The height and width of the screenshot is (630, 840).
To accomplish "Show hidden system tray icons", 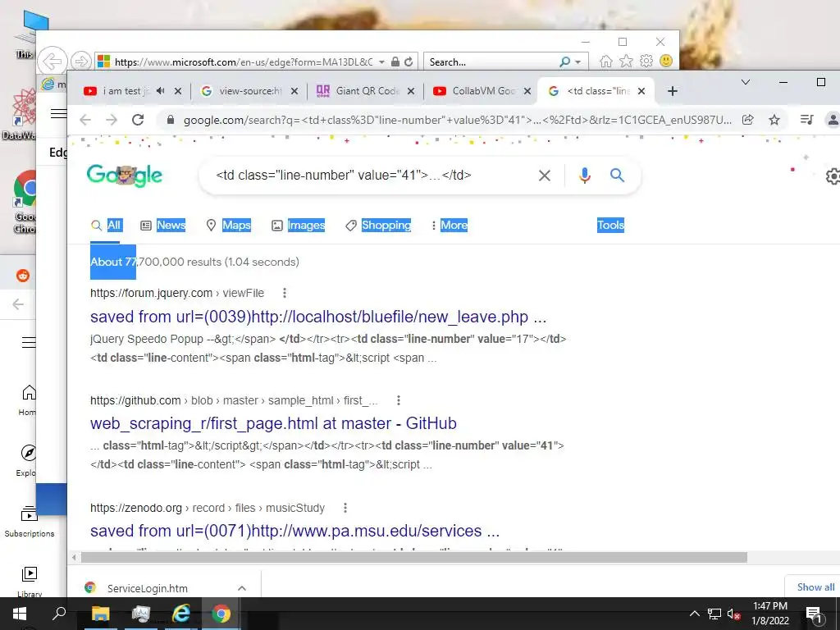I will [694, 614].
